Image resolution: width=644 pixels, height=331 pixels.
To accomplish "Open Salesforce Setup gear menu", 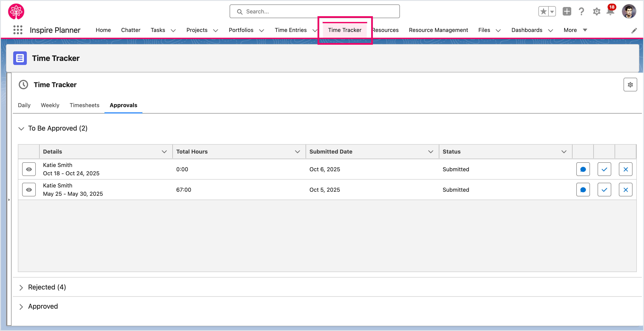I will click(x=597, y=12).
